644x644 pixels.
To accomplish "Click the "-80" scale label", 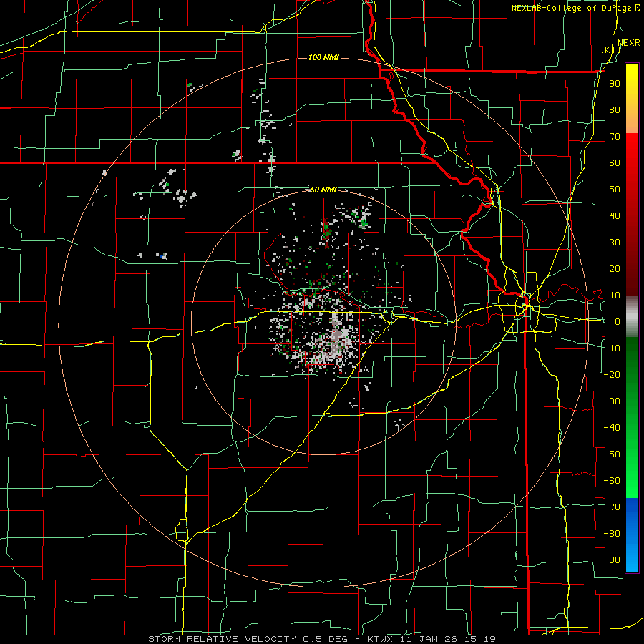I will 612,534.
